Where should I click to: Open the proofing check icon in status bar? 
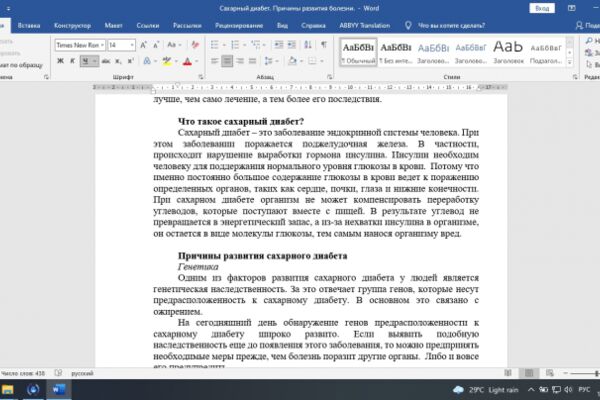pyautogui.click(x=58, y=373)
